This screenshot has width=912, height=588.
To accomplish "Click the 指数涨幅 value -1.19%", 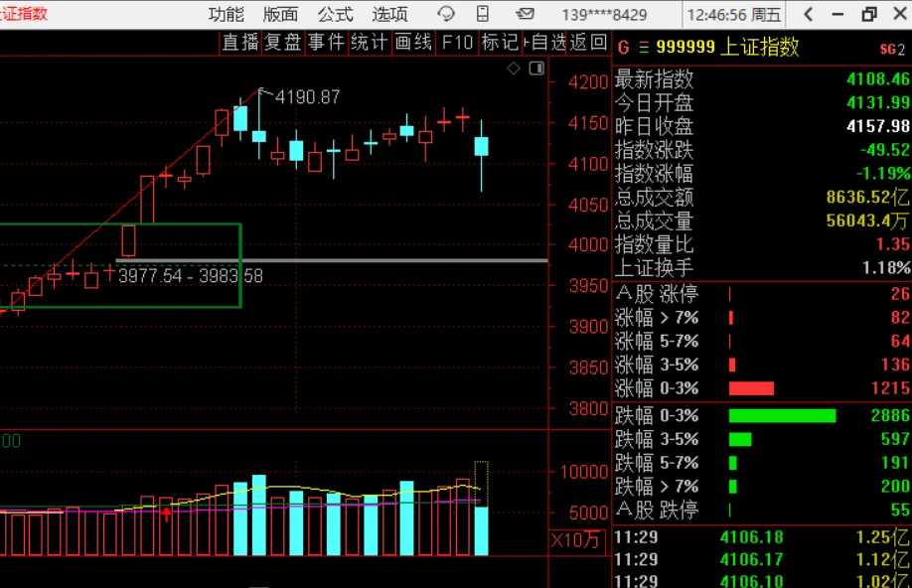I will [882, 173].
